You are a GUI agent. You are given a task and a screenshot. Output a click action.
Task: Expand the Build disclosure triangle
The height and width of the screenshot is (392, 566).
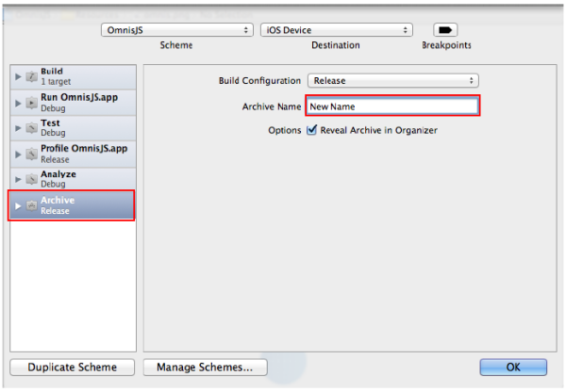tap(18, 75)
